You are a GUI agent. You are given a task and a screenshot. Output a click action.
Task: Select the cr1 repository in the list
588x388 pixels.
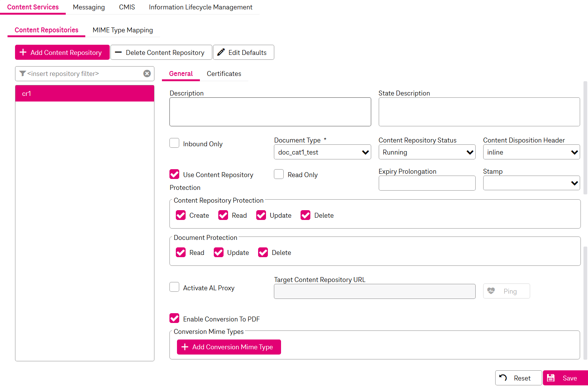pyautogui.click(x=85, y=94)
